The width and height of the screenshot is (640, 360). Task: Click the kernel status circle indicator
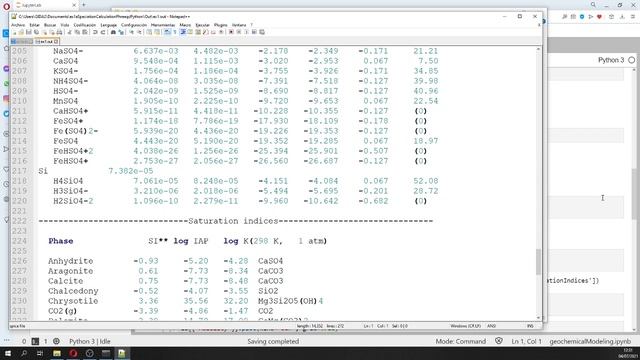(632, 60)
